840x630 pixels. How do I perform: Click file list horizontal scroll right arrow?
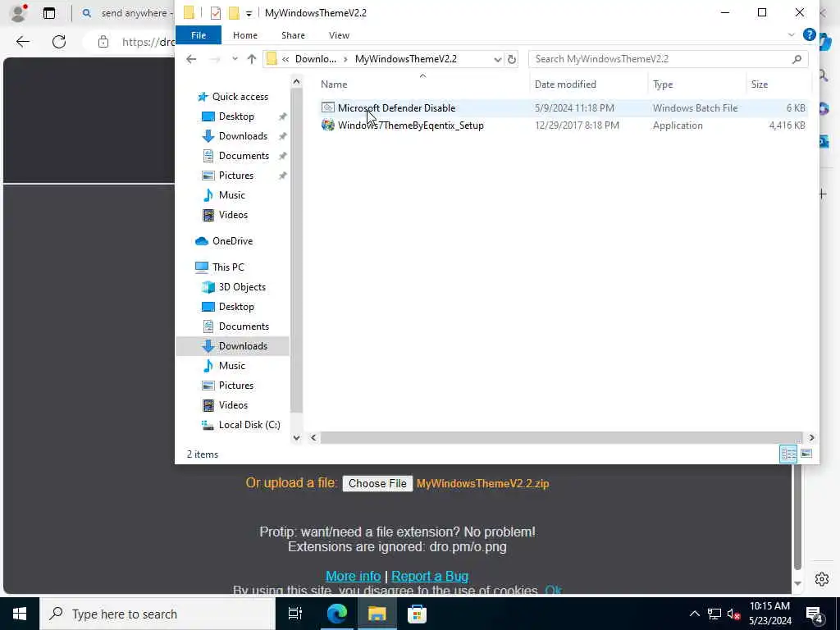point(811,438)
